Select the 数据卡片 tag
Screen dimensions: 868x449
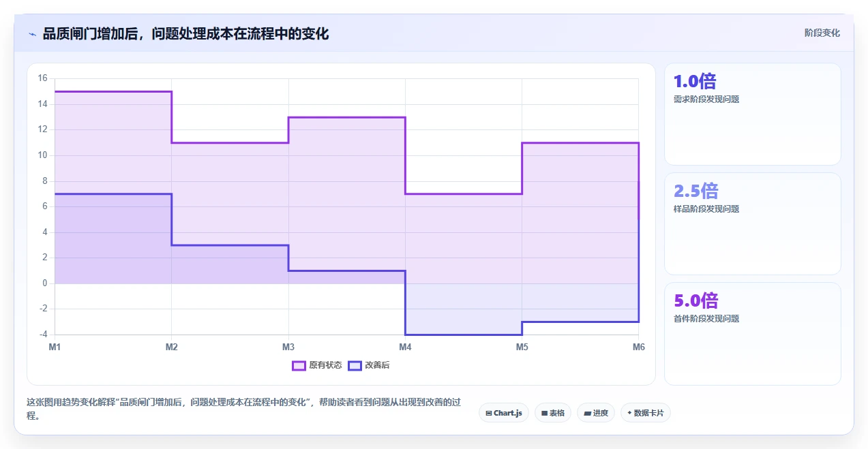point(646,413)
